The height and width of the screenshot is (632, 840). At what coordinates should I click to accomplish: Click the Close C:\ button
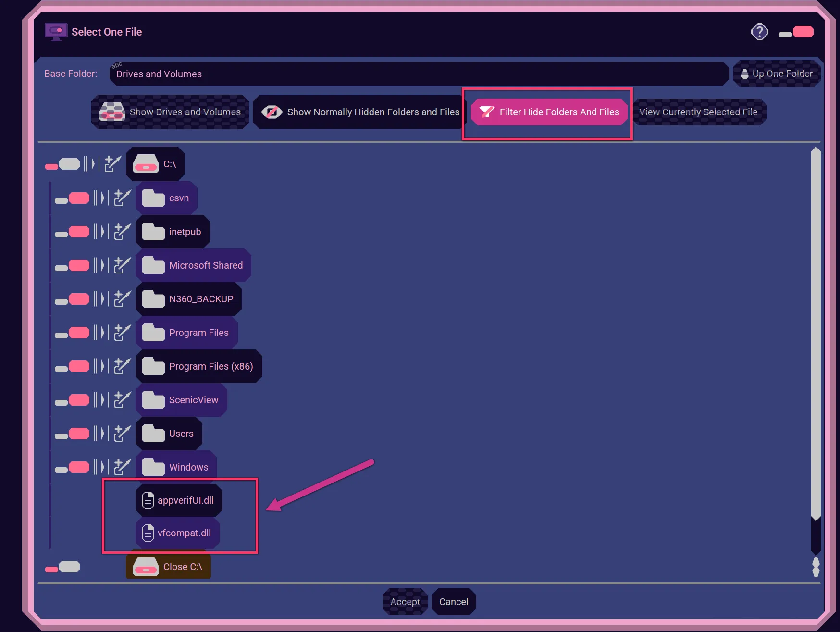pyautogui.click(x=168, y=567)
